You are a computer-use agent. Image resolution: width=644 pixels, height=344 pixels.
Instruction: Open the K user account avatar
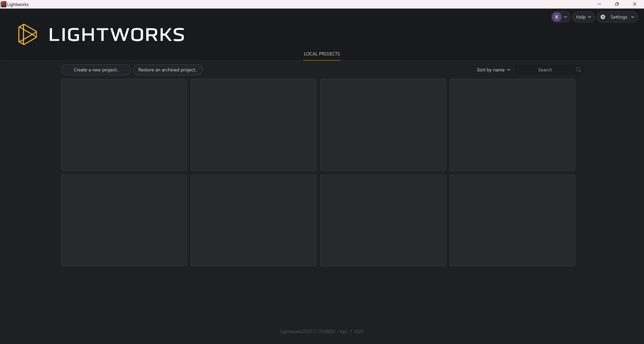click(x=556, y=17)
